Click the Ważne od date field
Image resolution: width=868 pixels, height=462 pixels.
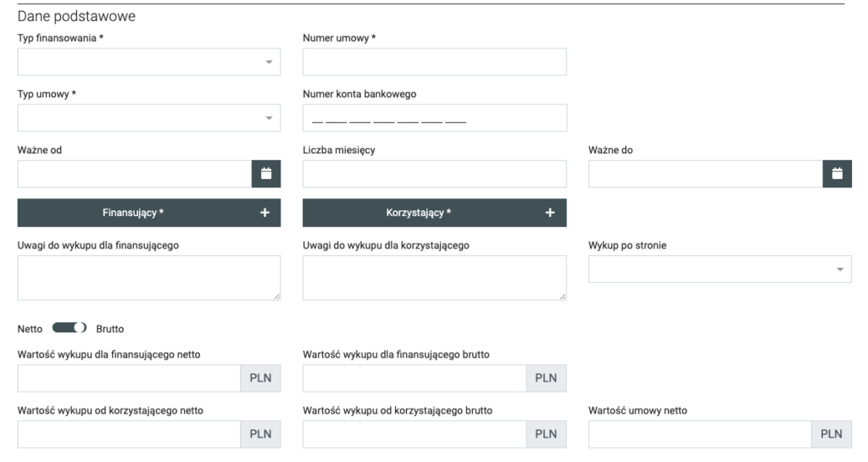(134, 174)
